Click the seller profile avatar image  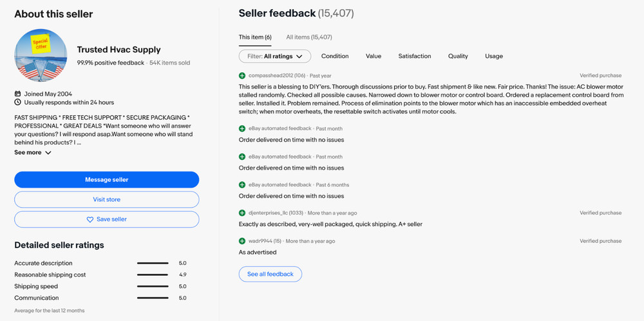(41, 55)
